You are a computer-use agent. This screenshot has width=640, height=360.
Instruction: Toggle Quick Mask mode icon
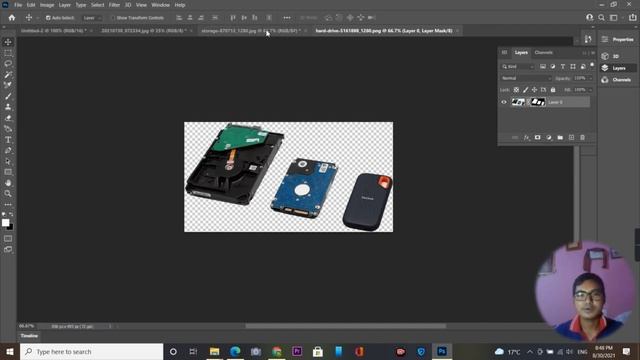[8, 238]
